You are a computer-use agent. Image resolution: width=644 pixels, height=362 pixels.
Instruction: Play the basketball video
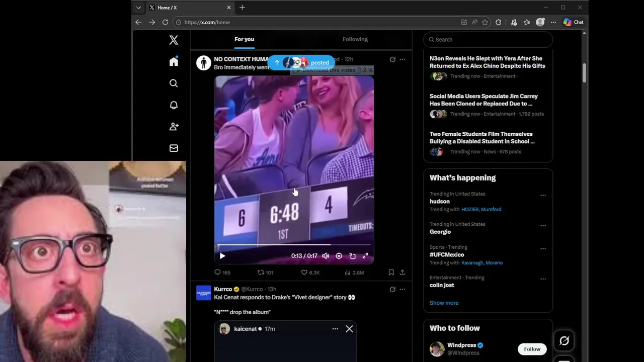point(222,256)
